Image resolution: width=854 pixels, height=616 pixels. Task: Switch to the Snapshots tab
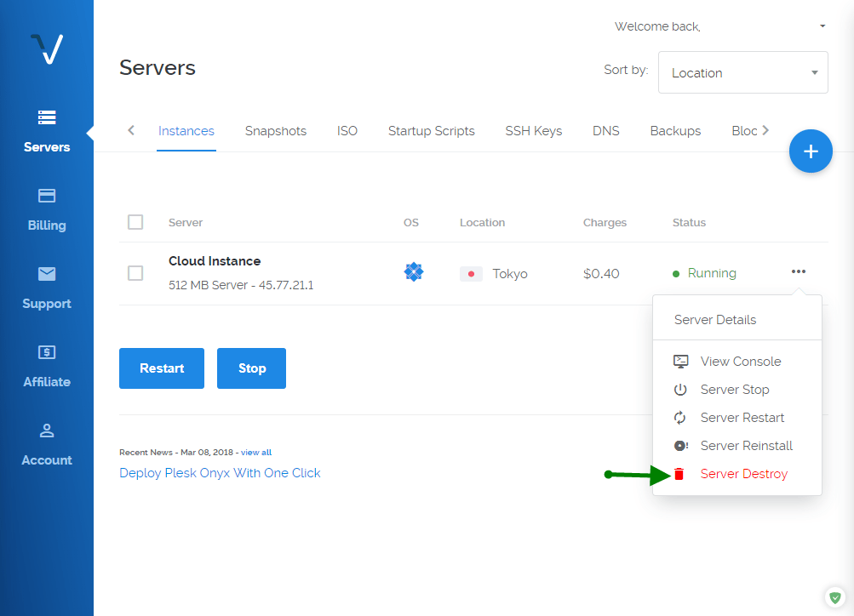(x=276, y=131)
